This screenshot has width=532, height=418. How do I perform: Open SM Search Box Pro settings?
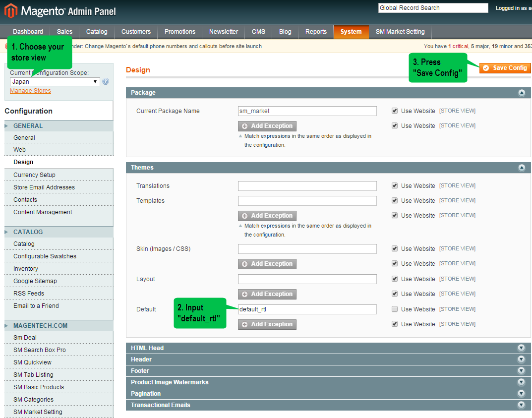[59, 350]
